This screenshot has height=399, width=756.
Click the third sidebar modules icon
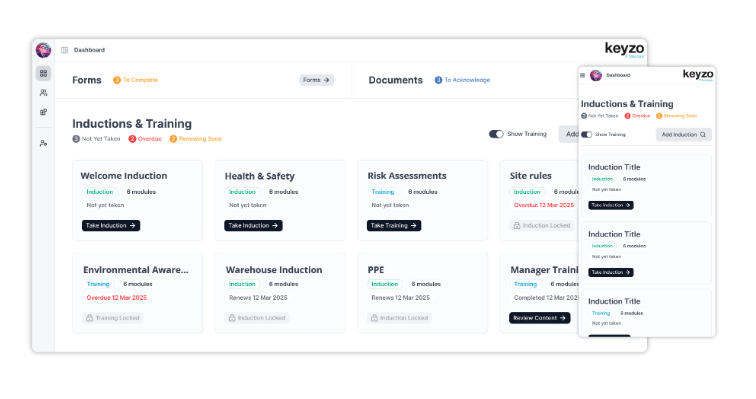(43, 112)
